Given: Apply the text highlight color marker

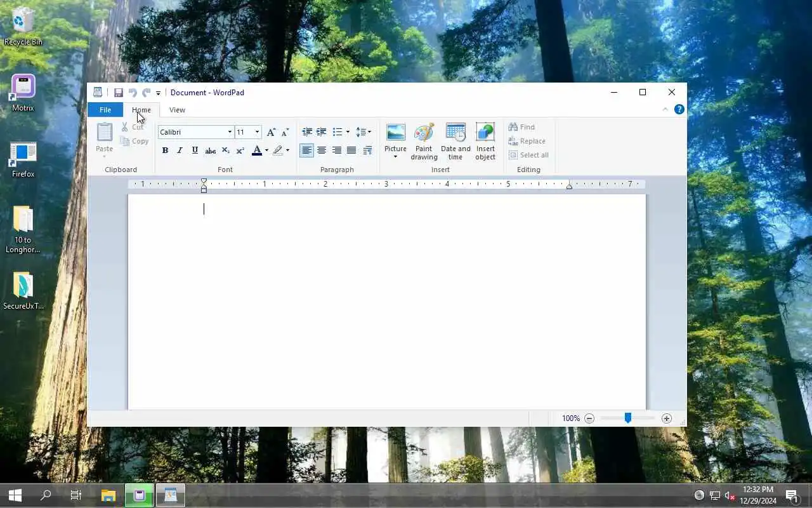Looking at the screenshot, I should click(x=277, y=150).
